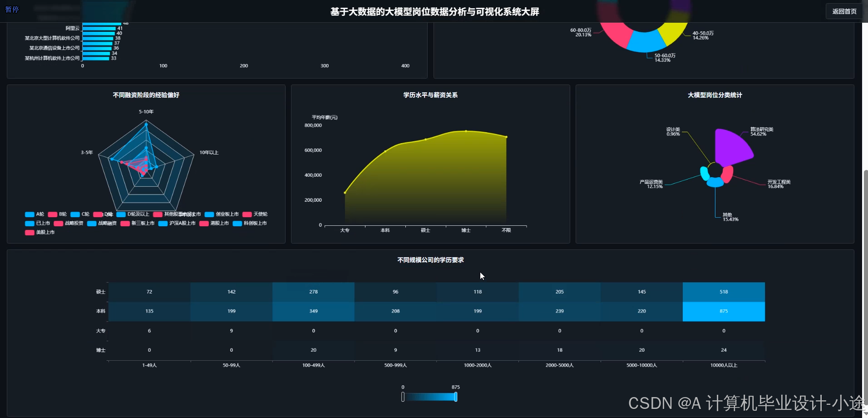868x418 pixels.
Task: Toggle the D轮及以上 legend item
Action: point(133,214)
